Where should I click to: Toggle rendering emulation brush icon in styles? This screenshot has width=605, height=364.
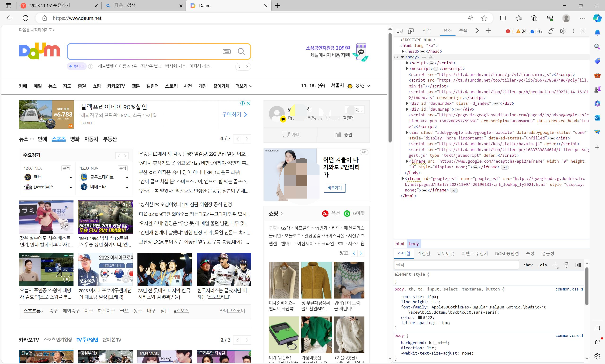[x=566, y=265]
